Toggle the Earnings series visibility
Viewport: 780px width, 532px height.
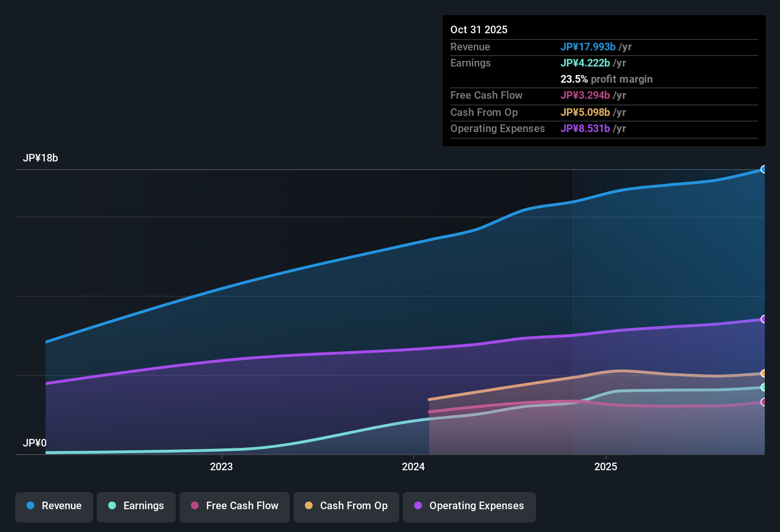[136, 506]
